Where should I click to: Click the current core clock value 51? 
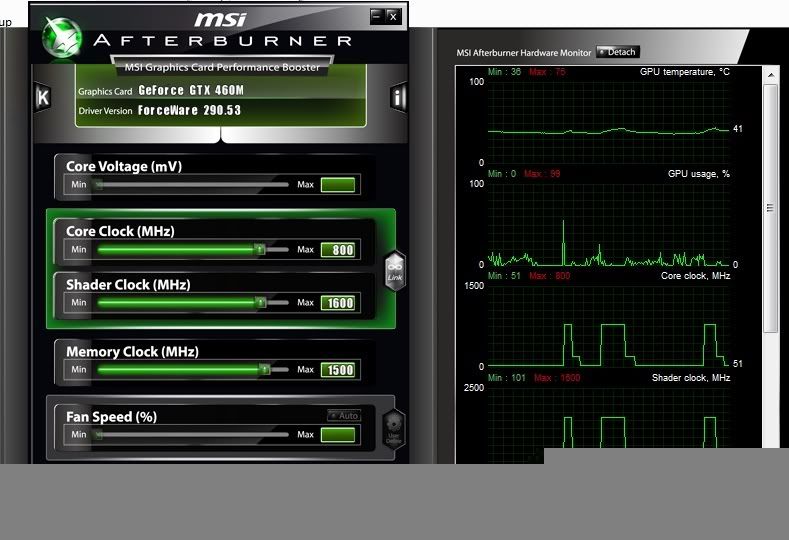click(x=738, y=363)
